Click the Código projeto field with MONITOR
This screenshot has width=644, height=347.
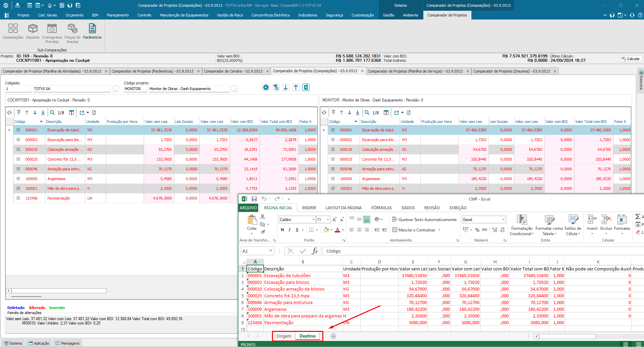135,89
